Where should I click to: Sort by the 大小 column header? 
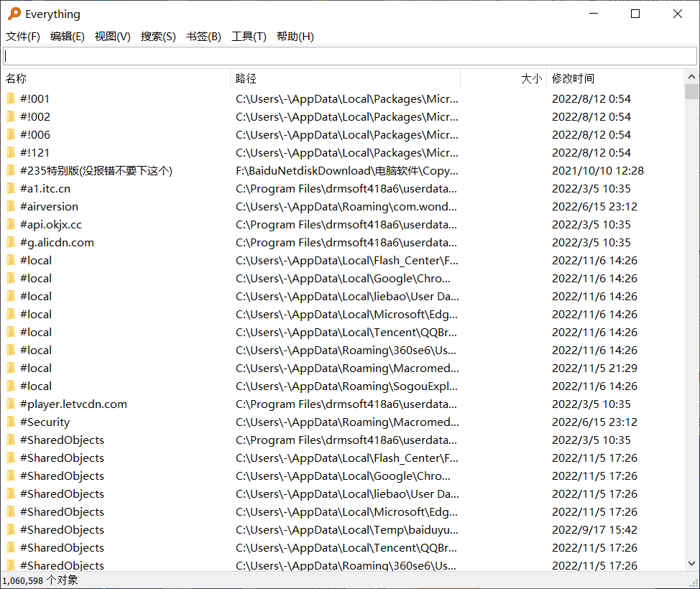[x=504, y=79]
